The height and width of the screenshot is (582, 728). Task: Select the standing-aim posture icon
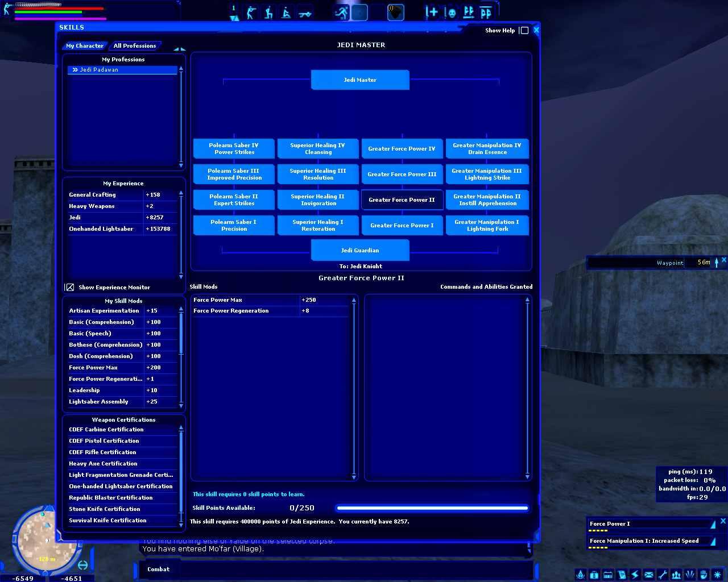click(251, 12)
